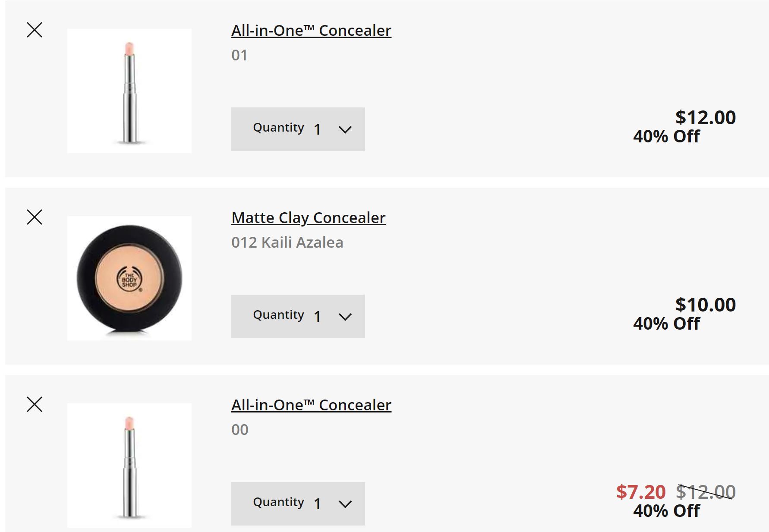Open the All-in-One Concealer 01 product link
The width and height of the screenshot is (769, 532).
coord(311,31)
